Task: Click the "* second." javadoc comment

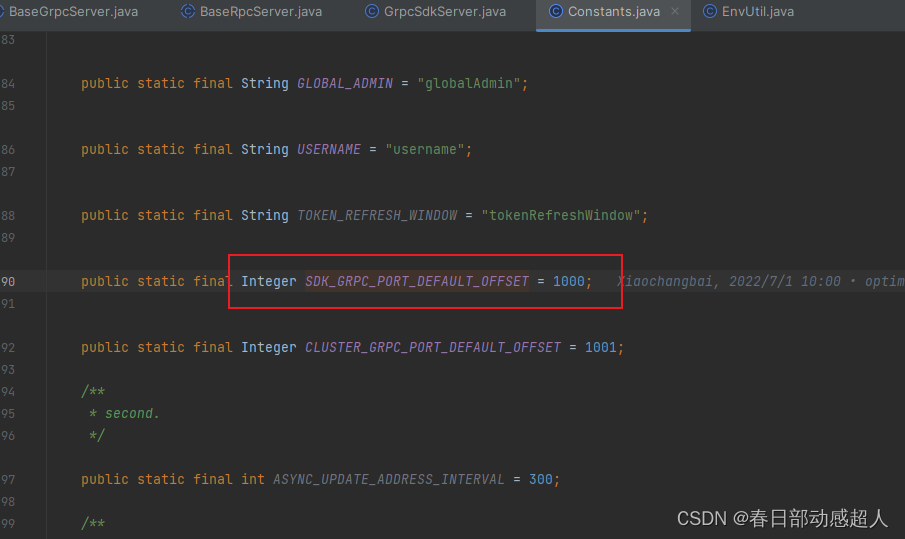Action: tap(124, 413)
